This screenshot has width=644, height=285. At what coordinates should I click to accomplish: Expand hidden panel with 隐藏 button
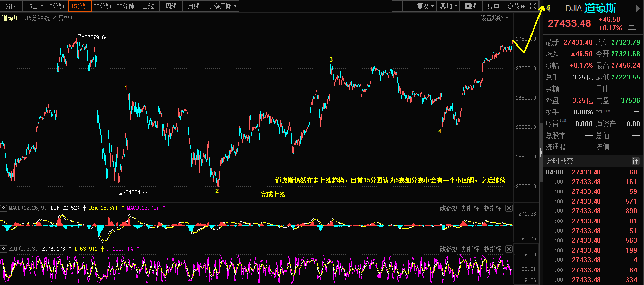tap(516, 6)
